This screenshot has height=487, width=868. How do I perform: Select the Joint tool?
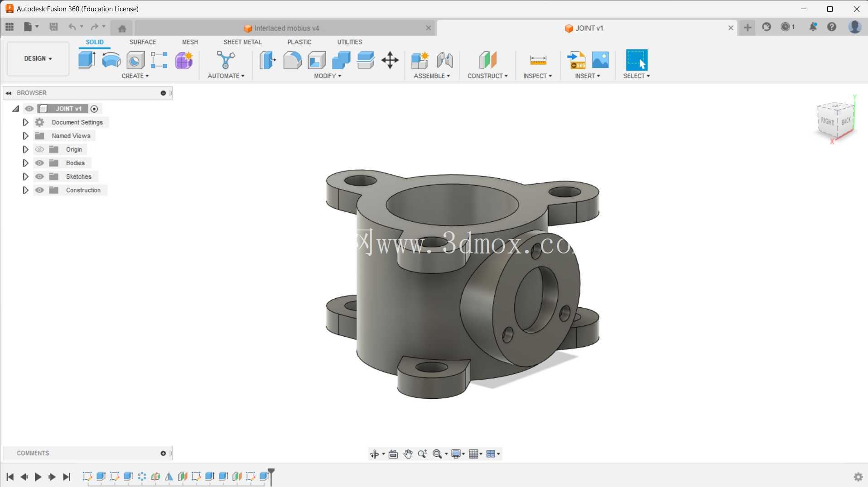pyautogui.click(x=445, y=60)
